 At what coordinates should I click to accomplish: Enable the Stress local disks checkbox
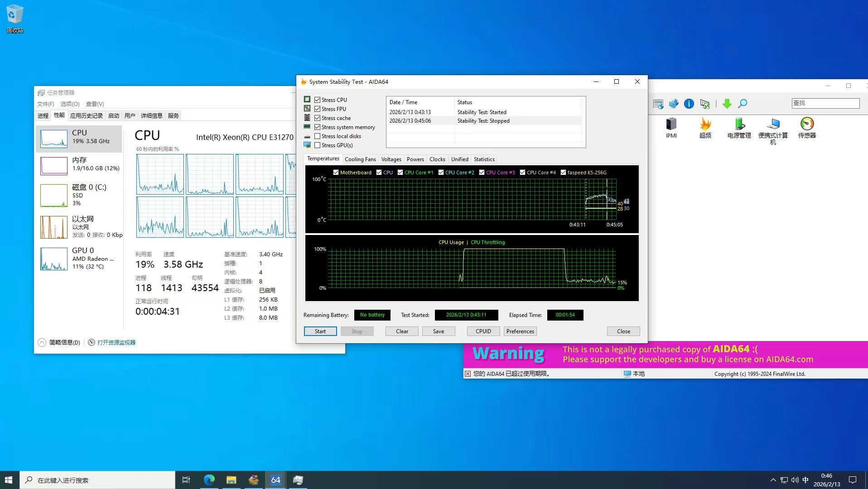318,136
